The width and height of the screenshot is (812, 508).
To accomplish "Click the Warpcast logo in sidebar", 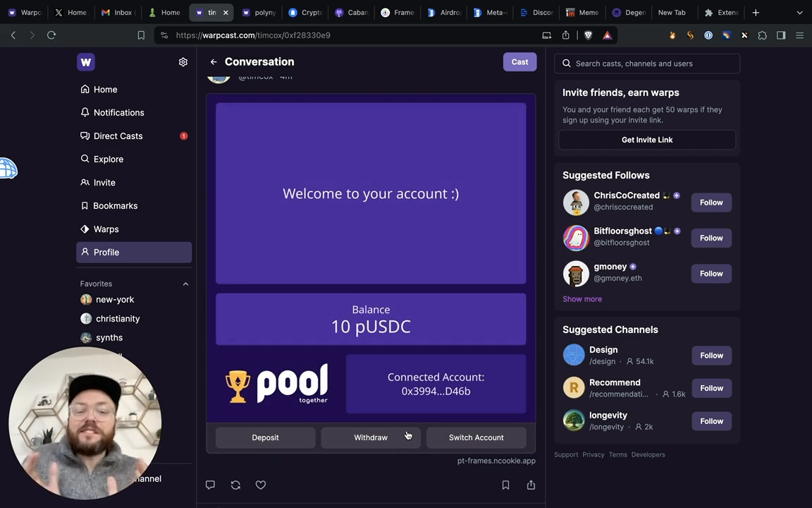I will pos(86,62).
